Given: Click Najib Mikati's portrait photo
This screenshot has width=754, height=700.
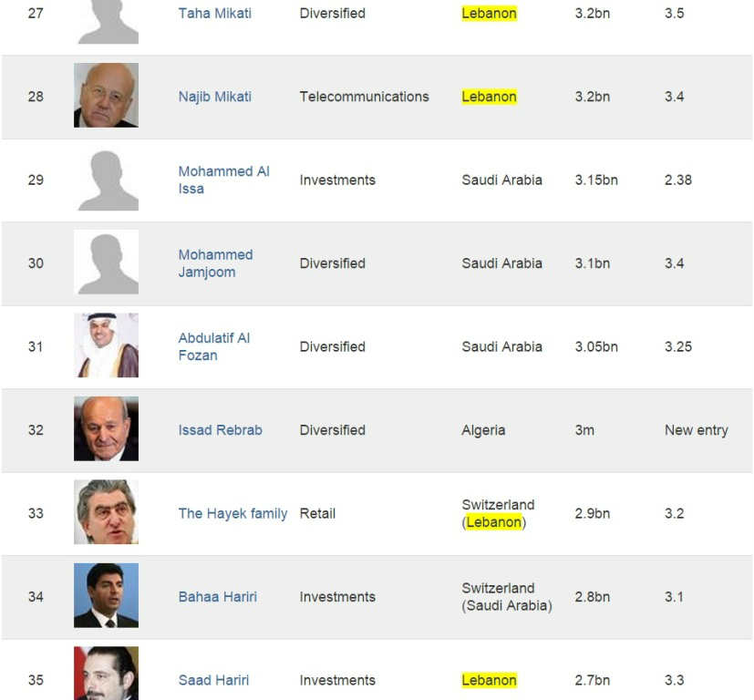Looking at the screenshot, I should tap(106, 96).
